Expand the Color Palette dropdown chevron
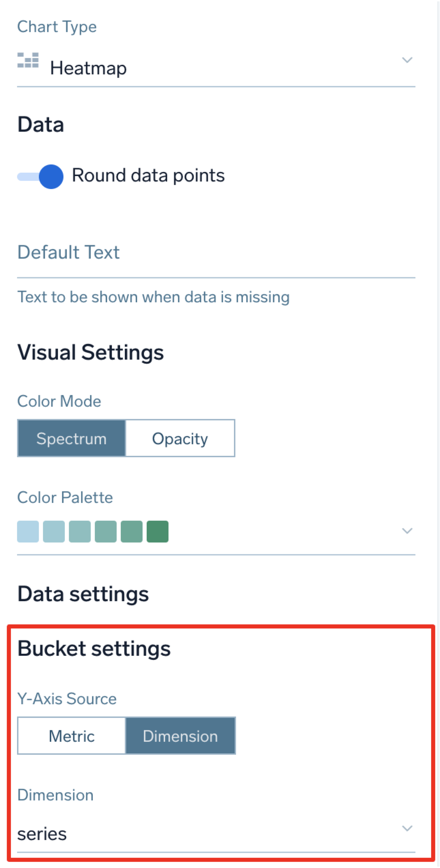440x868 pixels. [x=407, y=531]
